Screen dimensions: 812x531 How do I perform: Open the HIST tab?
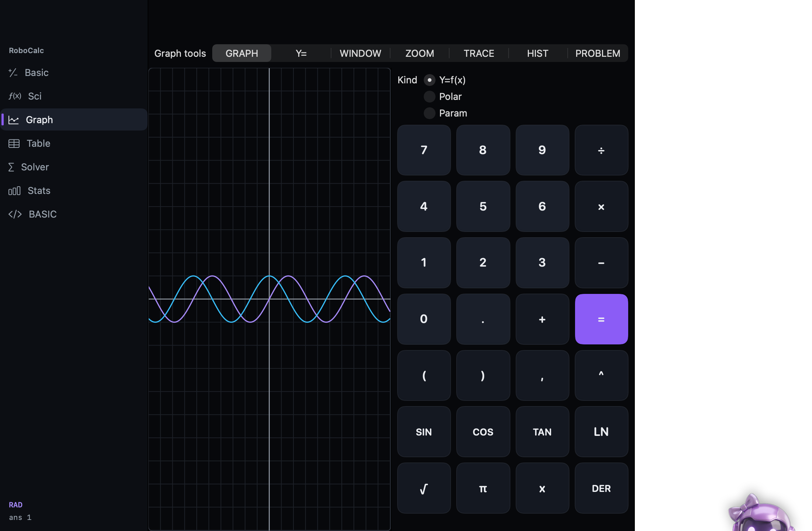pos(538,53)
